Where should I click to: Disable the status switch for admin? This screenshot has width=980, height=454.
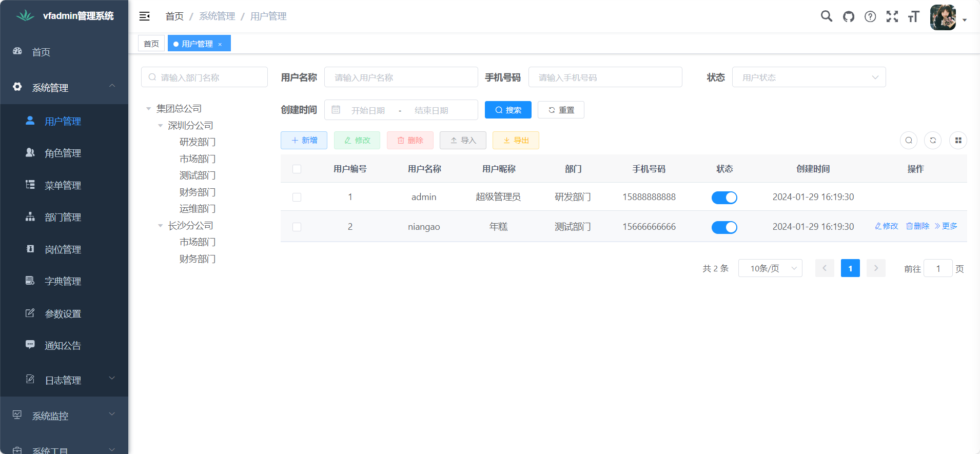pyautogui.click(x=724, y=198)
